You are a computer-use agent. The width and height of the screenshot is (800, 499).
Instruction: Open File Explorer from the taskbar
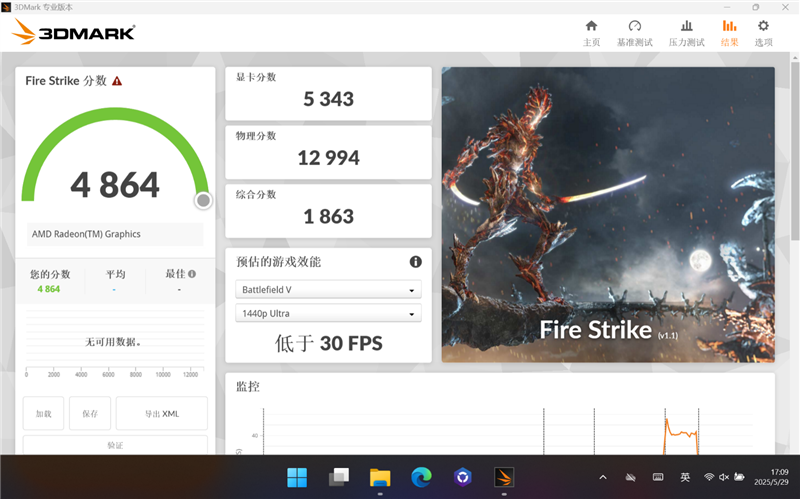(x=380, y=478)
